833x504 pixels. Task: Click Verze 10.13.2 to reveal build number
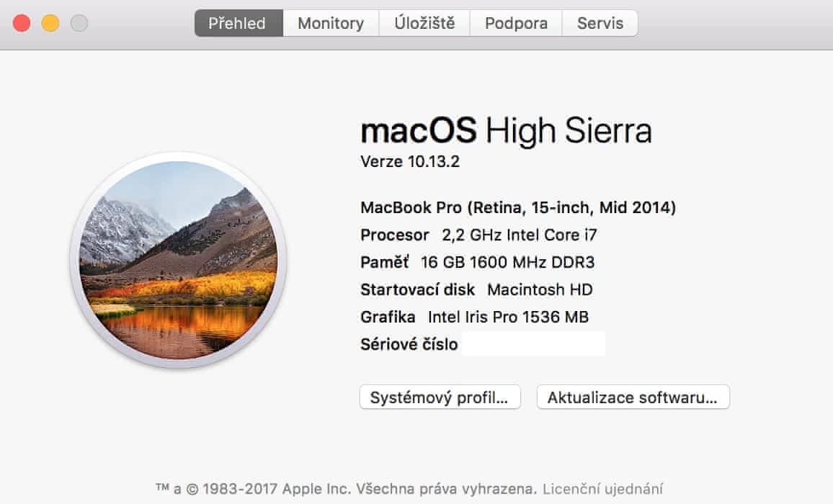[x=409, y=162]
